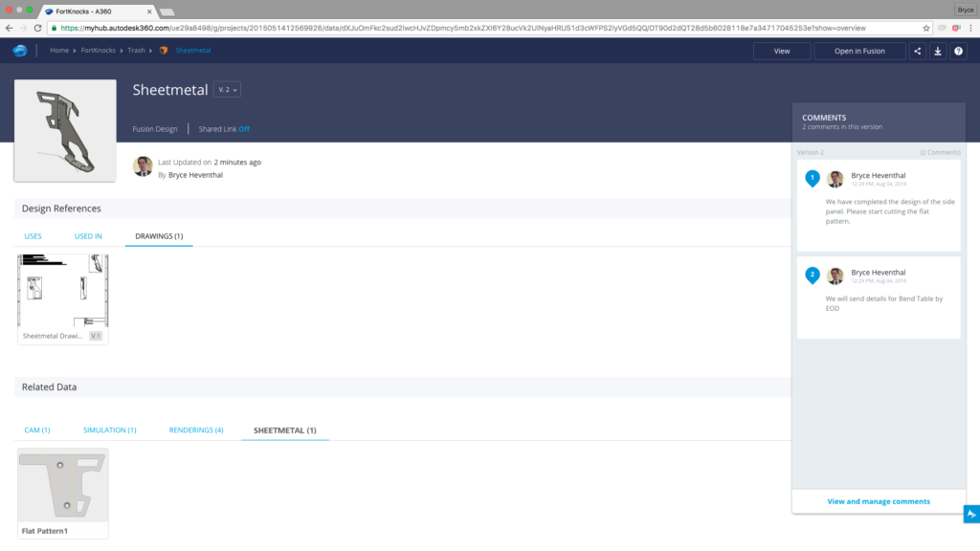Click the COMMENTS panel heading
This screenshot has height=551, width=980.
824,118
